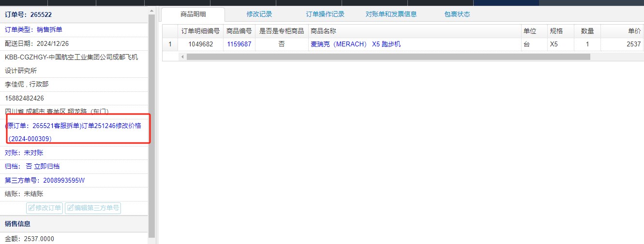
Task: Switch to the 商品明细 tab
Action: point(193,14)
